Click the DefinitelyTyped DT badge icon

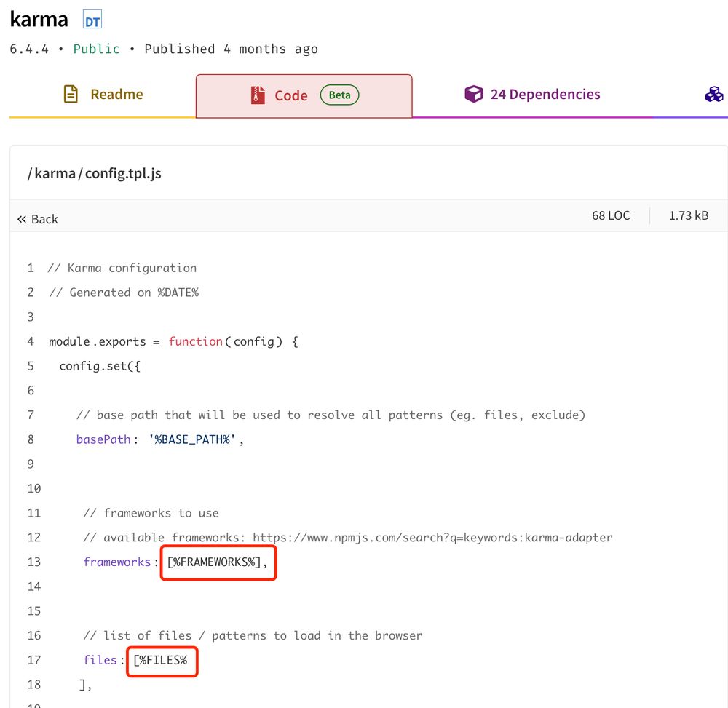tap(92, 21)
